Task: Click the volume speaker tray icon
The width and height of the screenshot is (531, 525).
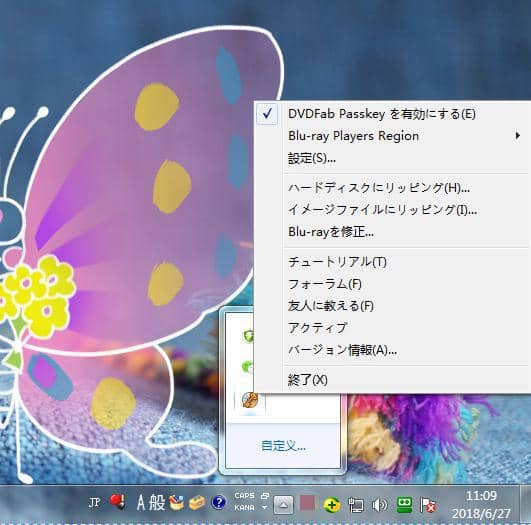Action: click(379, 505)
